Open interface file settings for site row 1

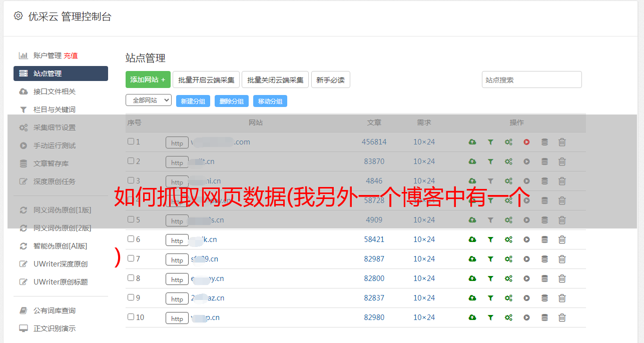click(472, 142)
